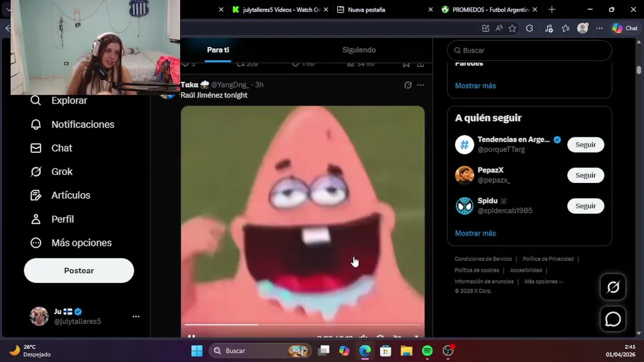Image resolution: width=644 pixels, height=362 pixels.
Task: Switch to Para ti tab
Action: 218,50
